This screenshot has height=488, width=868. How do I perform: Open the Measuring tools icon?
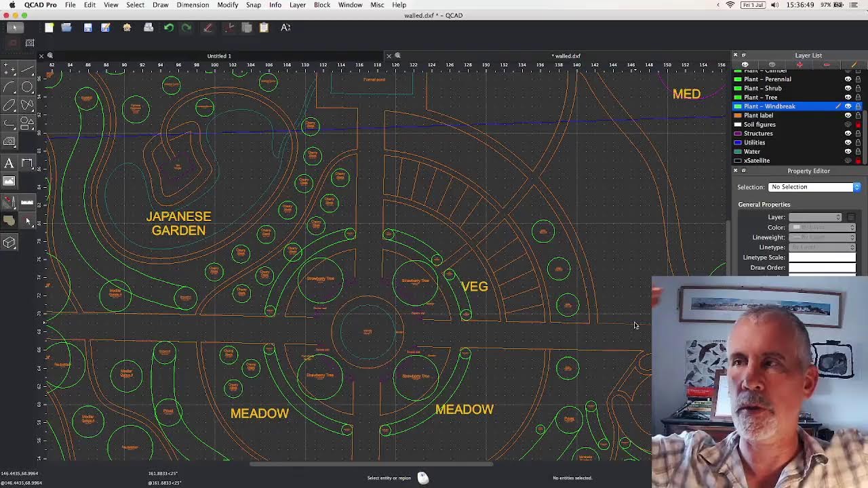pyautogui.click(x=27, y=202)
